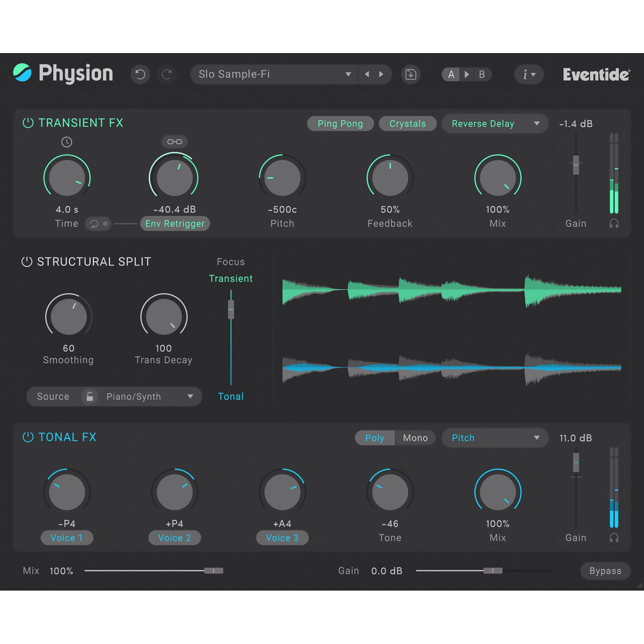Switch to preset B
Screen dimensions: 644x644
482,74
